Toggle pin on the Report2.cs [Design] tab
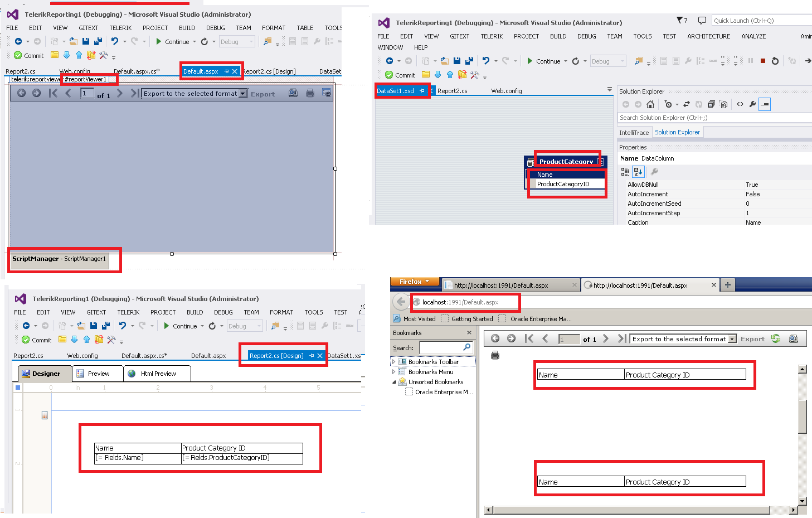 coord(312,356)
